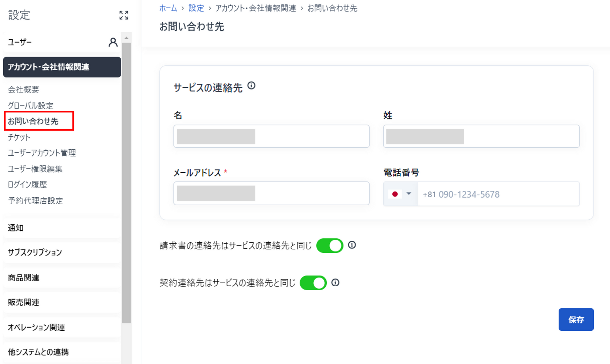Click info icon beside 契約連絡先 toggle
This screenshot has height=364, width=610.
335,282
